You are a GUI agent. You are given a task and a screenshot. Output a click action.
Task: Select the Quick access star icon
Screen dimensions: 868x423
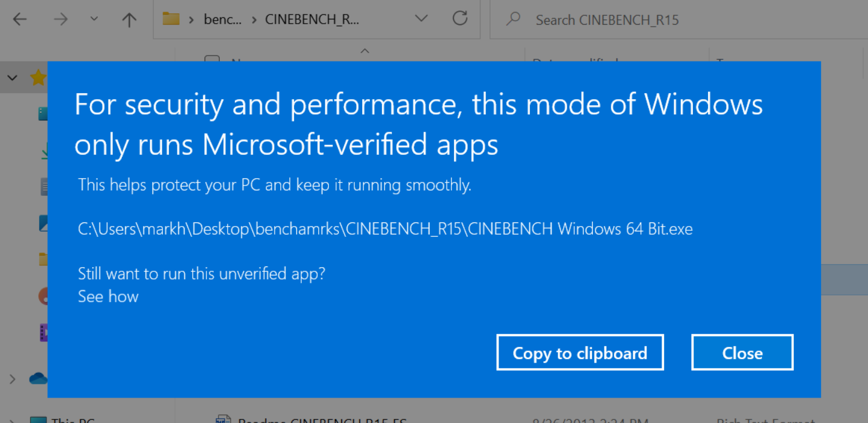[x=38, y=77]
